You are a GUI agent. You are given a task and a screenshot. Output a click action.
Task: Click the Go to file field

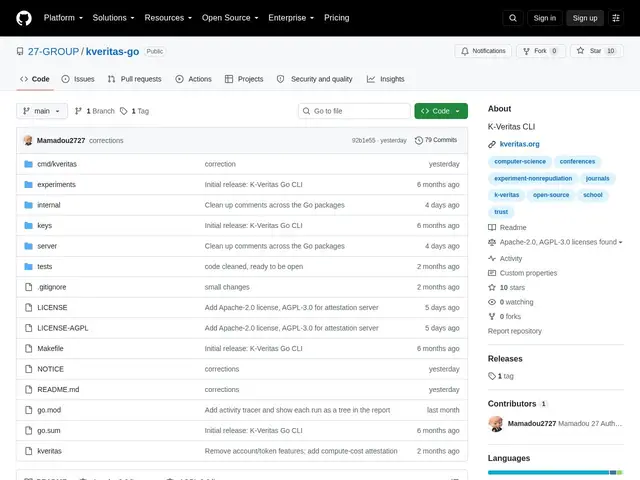(x=354, y=111)
